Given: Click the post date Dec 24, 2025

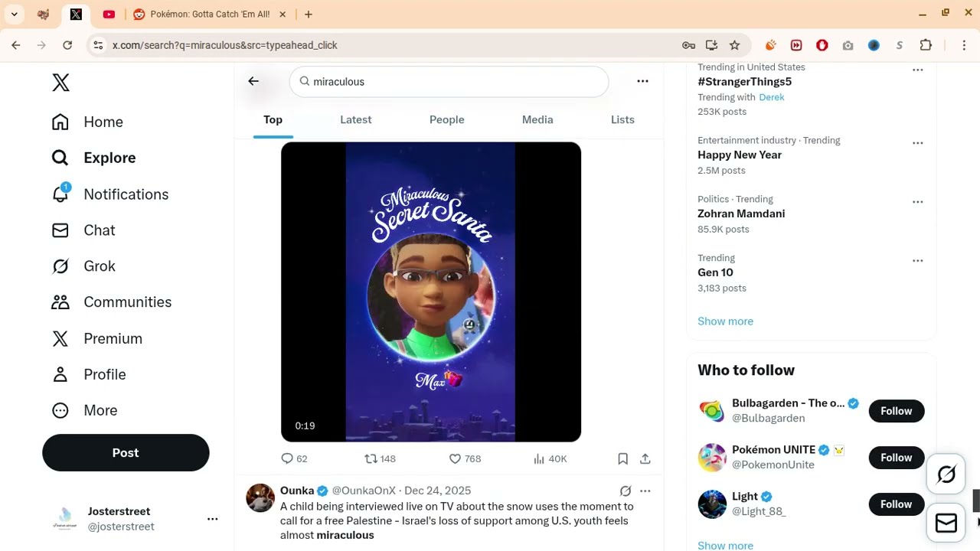Looking at the screenshot, I should (x=437, y=491).
